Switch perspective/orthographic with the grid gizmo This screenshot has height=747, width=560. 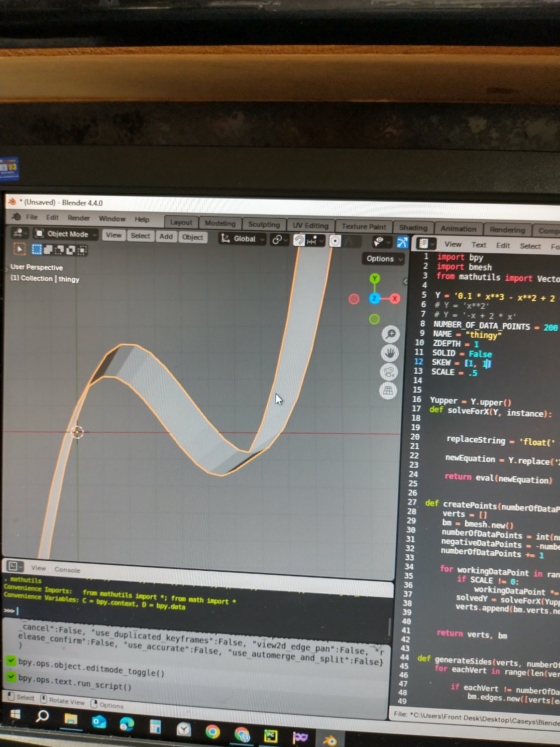pos(388,391)
